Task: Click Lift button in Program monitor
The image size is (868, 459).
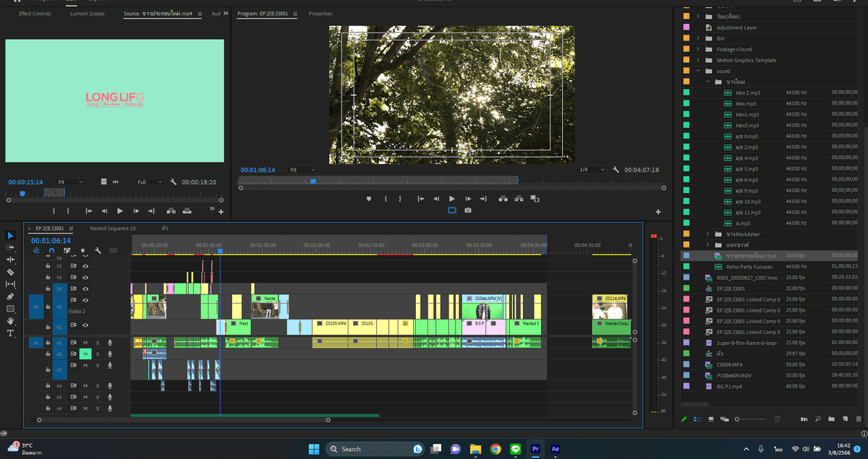Action: coord(502,198)
